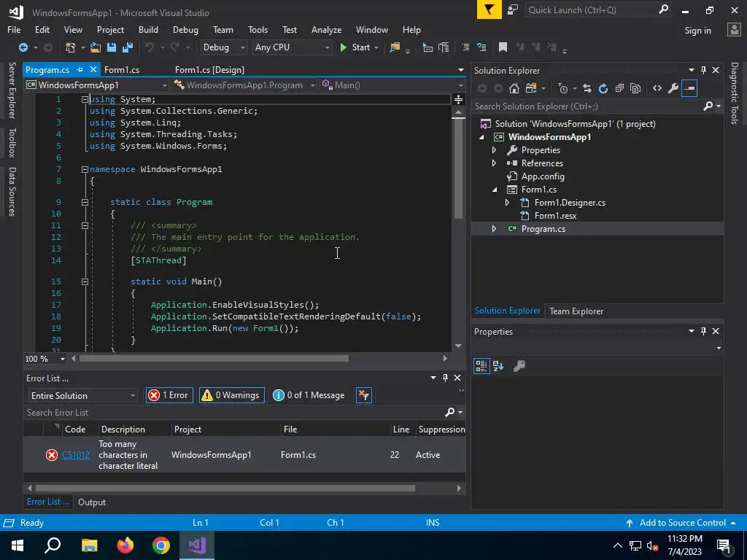Open the Any CPU platform dropdown
747x560 pixels.
292,47
